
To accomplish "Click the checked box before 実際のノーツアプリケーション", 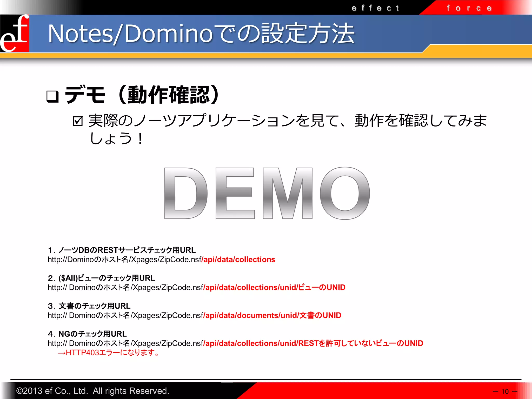I will pos(78,121).
